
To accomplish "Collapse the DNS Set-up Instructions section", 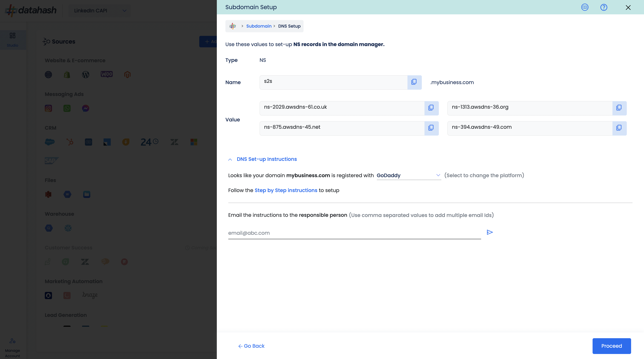I will [x=263, y=159].
